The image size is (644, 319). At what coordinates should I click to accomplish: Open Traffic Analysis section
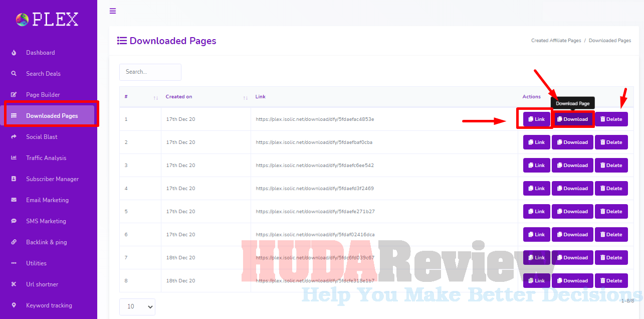point(46,158)
